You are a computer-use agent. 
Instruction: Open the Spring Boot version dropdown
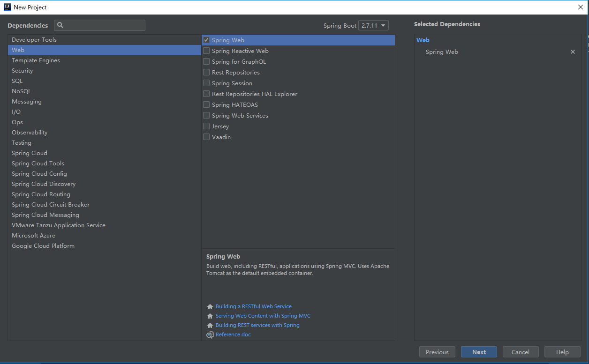pyautogui.click(x=373, y=26)
